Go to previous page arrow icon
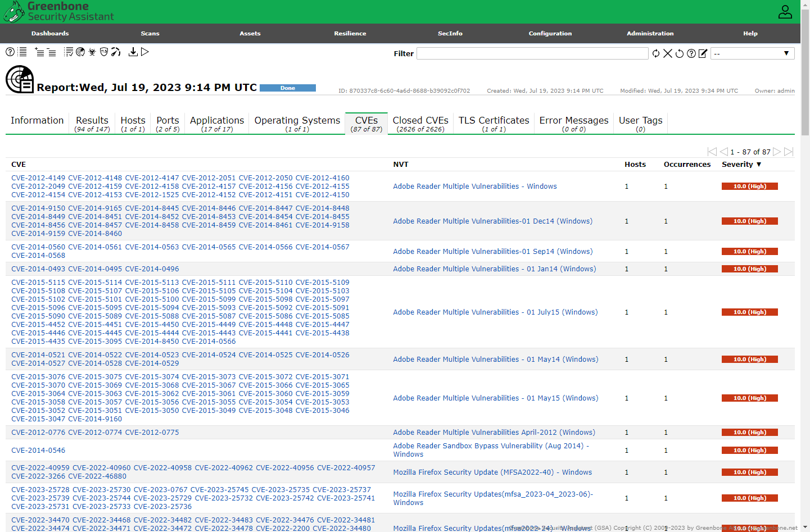 click(724, 152)
